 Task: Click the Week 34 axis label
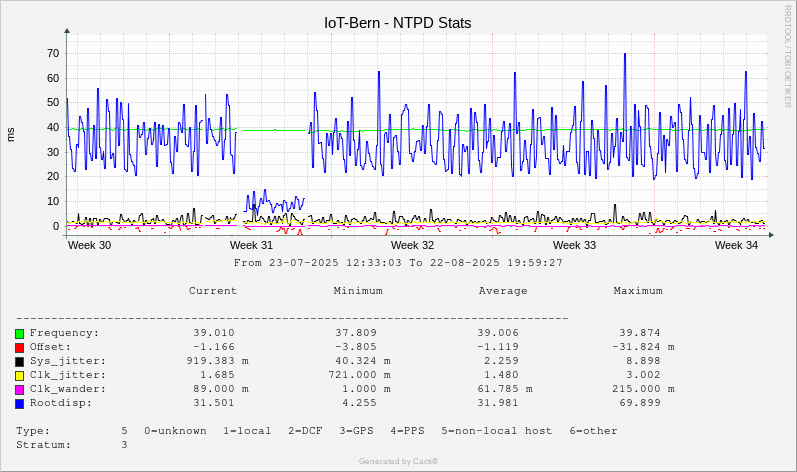pos(736,245)
